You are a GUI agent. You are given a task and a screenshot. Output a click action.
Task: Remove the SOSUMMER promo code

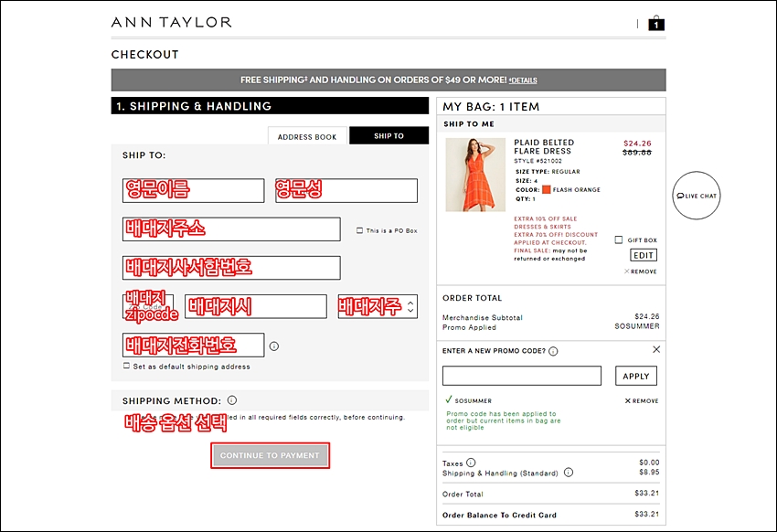(x=642, y=400)
